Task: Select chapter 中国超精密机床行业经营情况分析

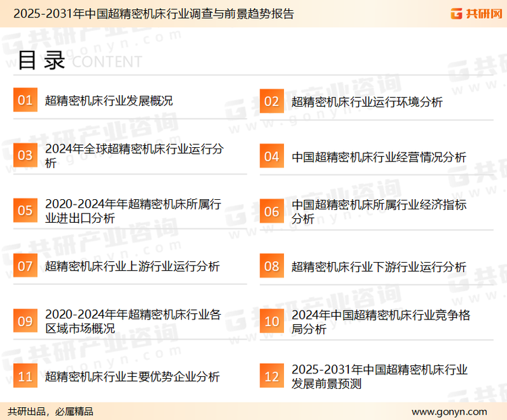Action: (379, 157)
